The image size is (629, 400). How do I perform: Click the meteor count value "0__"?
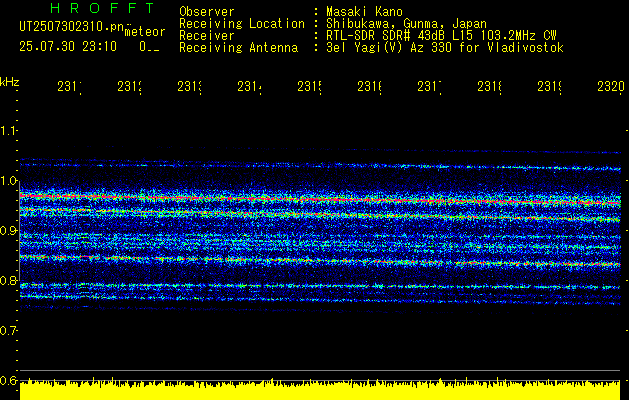tap(150, 47)
